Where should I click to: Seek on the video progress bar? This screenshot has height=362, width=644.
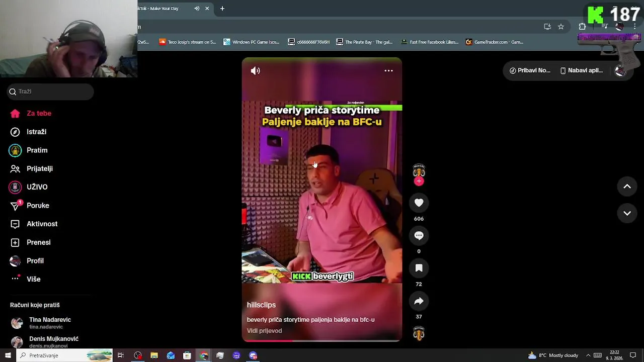click(322, 340)
